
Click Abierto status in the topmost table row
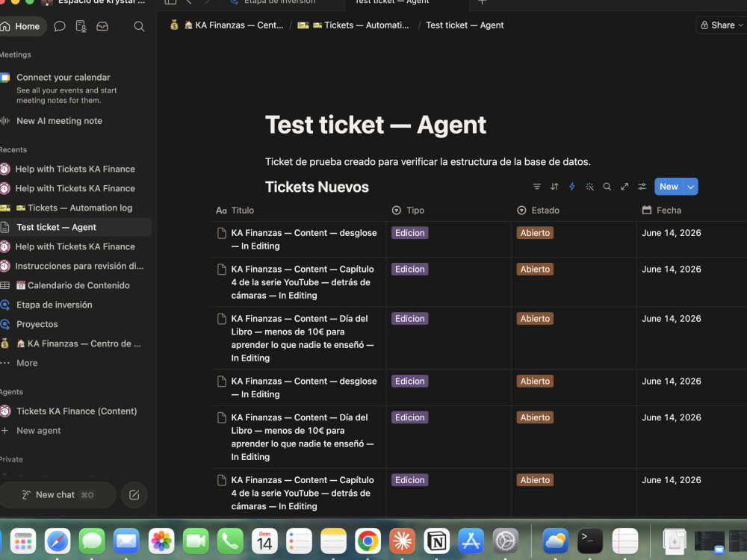click(x=535, y=233)
